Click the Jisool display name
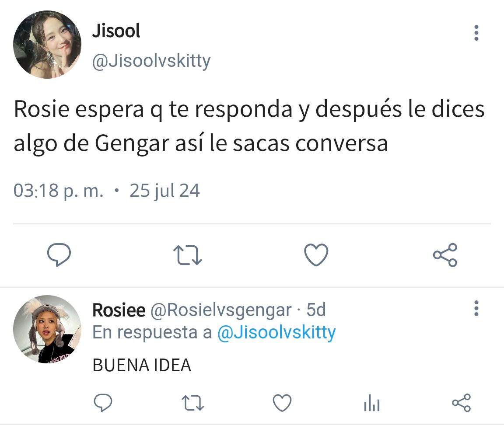The width and height of the screenshot is (504, 425). coord(116,31)
